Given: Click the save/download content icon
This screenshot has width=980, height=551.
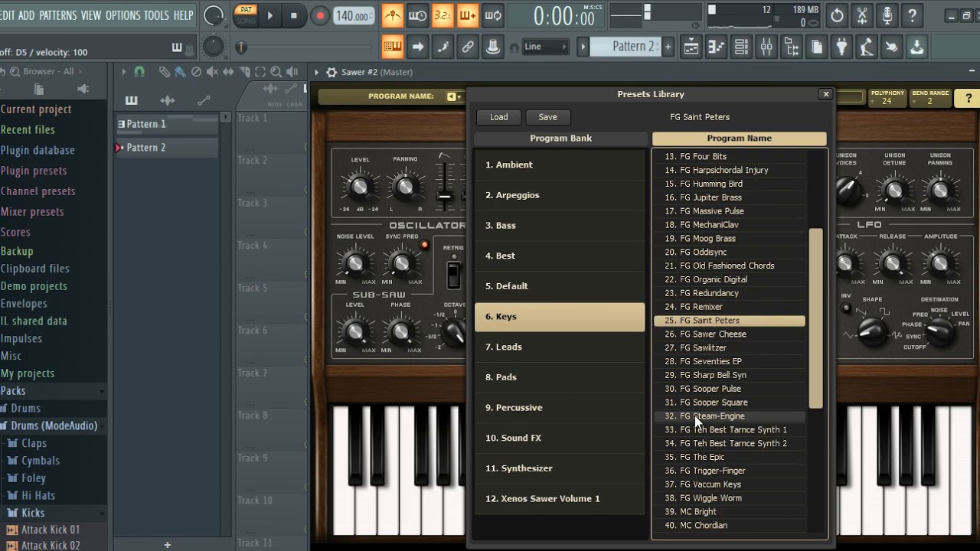Looking at the screenshot, I should (917, 47).
